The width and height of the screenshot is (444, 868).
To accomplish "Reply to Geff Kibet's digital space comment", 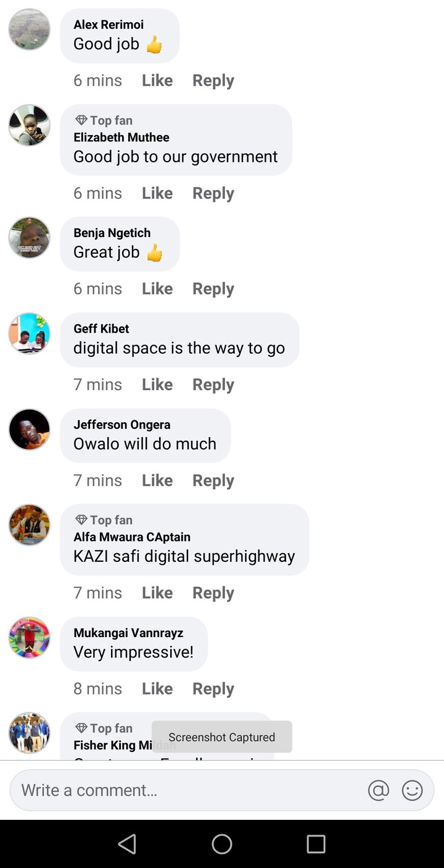I will tap(213, 385).
